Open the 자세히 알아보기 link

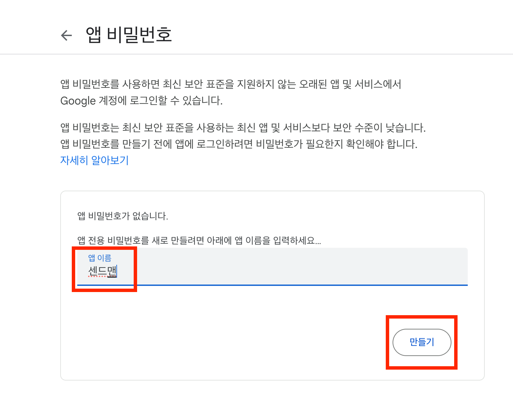tap(94, 160)
